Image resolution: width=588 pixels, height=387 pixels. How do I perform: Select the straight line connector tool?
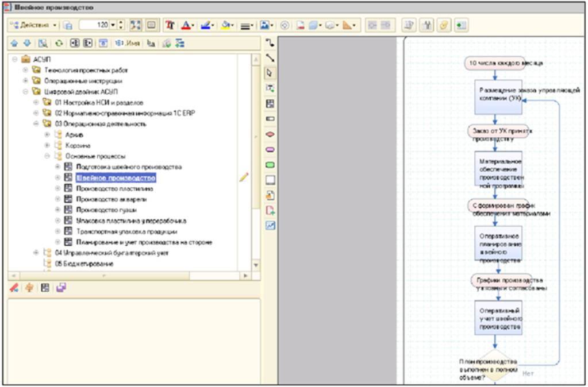(x=270, y=57)
